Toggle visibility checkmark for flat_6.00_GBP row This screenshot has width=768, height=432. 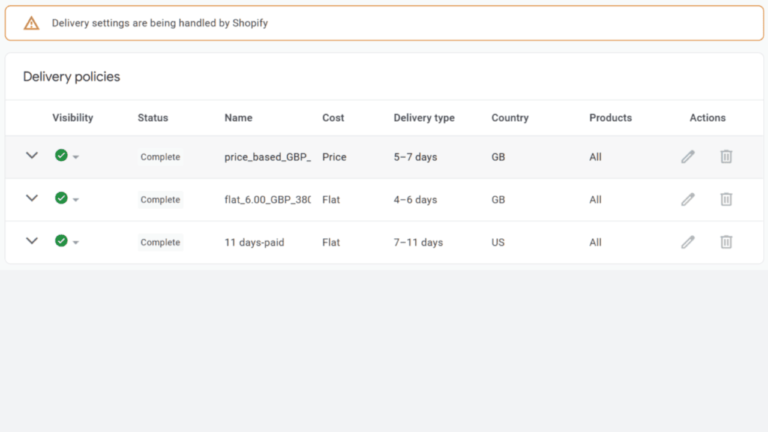click(x=61, y=198)
